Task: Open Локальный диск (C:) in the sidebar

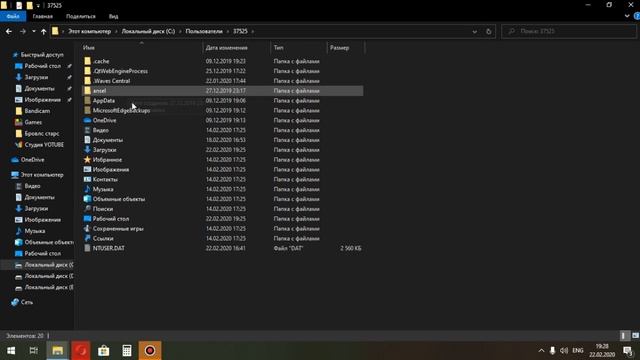Action: click(x=49, y=265)
